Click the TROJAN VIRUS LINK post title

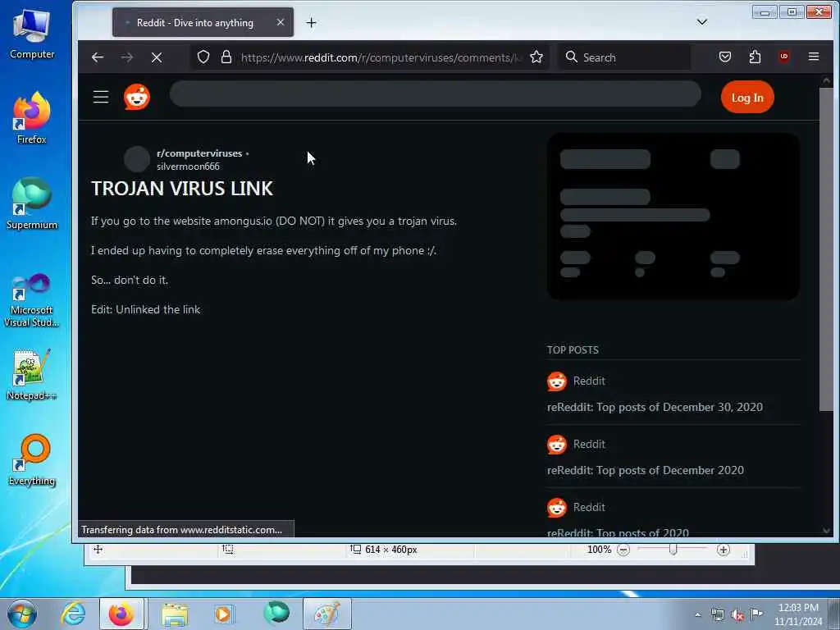(182, 189)
